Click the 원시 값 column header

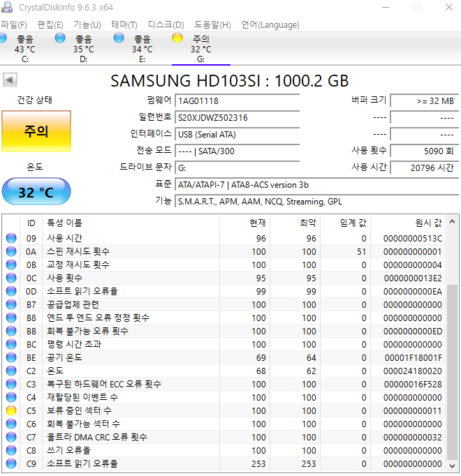409,223
